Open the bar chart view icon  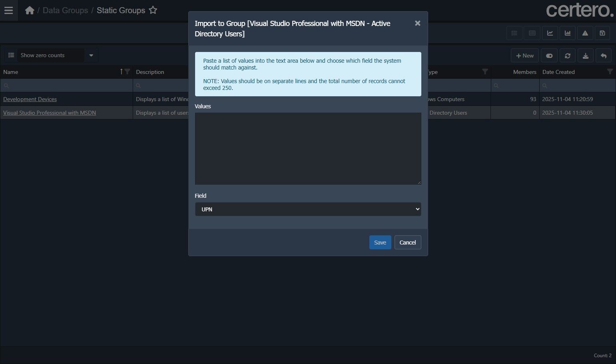pos(568,33)
